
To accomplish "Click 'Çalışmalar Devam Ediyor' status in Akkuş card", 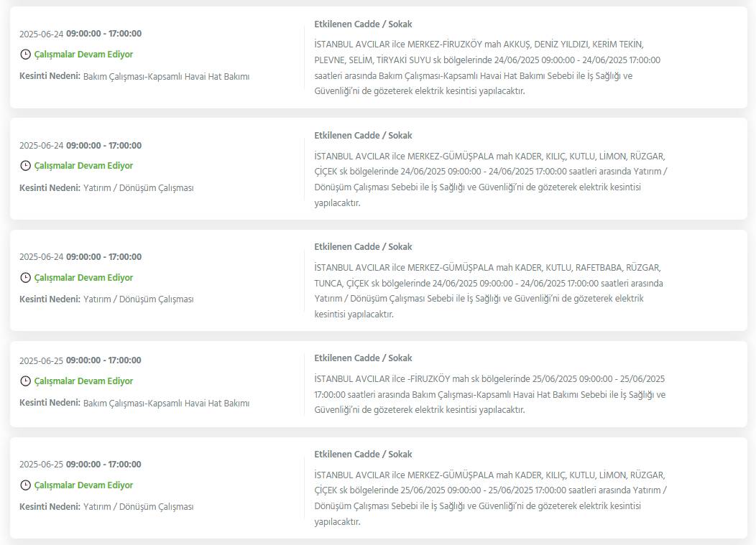I will (83, 55).
